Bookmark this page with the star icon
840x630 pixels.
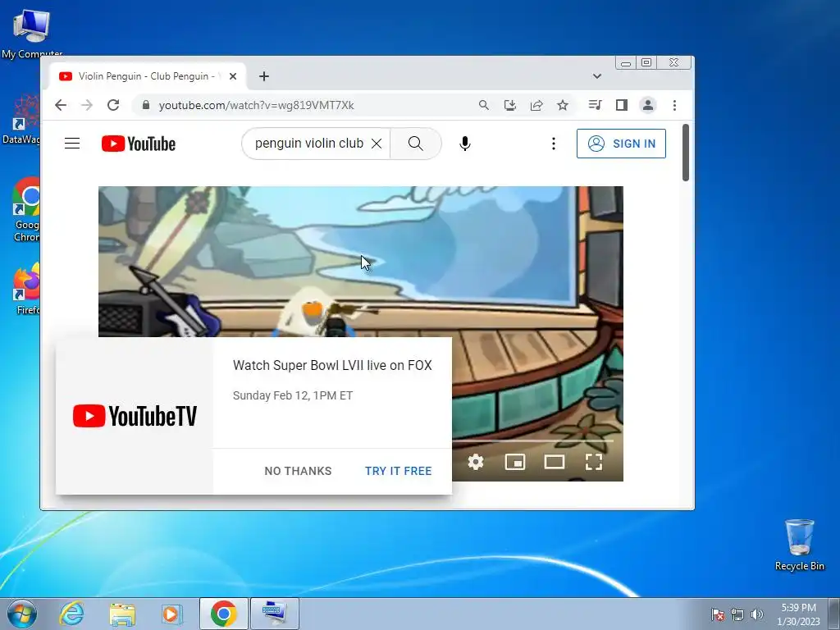tap(563, 105)
